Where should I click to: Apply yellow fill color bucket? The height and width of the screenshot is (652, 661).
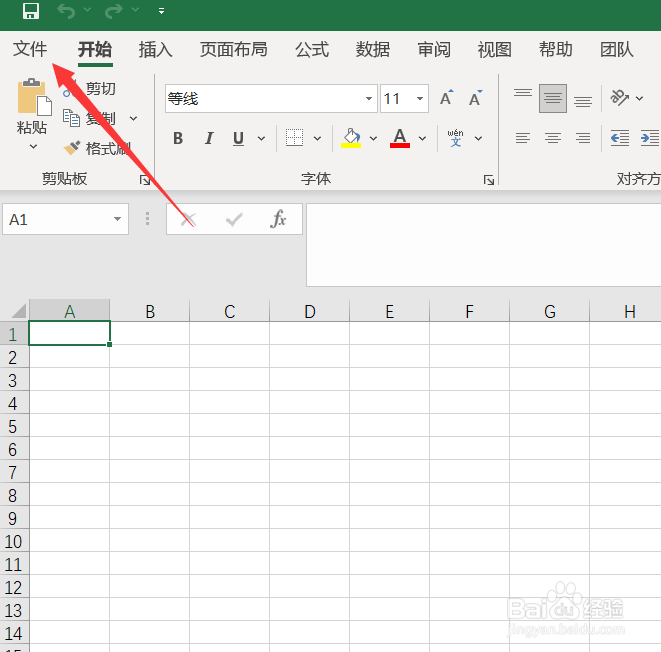click(351, 138)
